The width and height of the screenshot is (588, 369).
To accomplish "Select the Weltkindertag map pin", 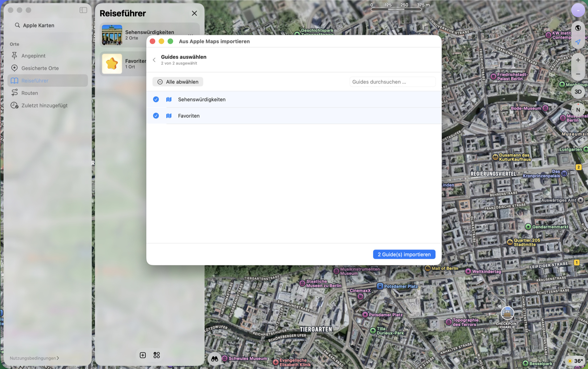I will coord(468,272).
